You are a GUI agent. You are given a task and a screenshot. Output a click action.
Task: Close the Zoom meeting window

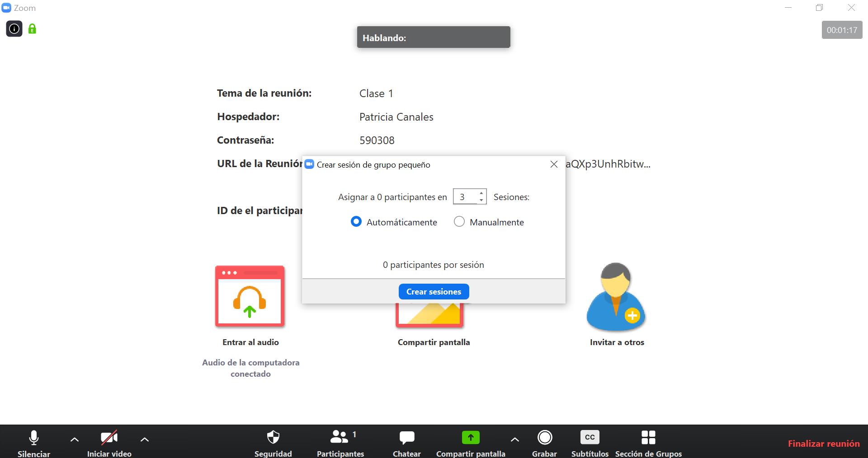click(851, 8)
